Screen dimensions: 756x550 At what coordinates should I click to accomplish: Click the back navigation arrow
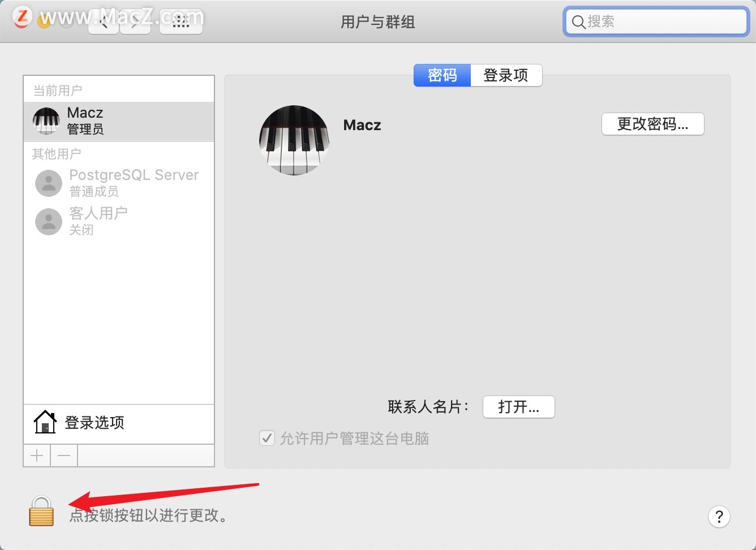[x=103, y=21]
